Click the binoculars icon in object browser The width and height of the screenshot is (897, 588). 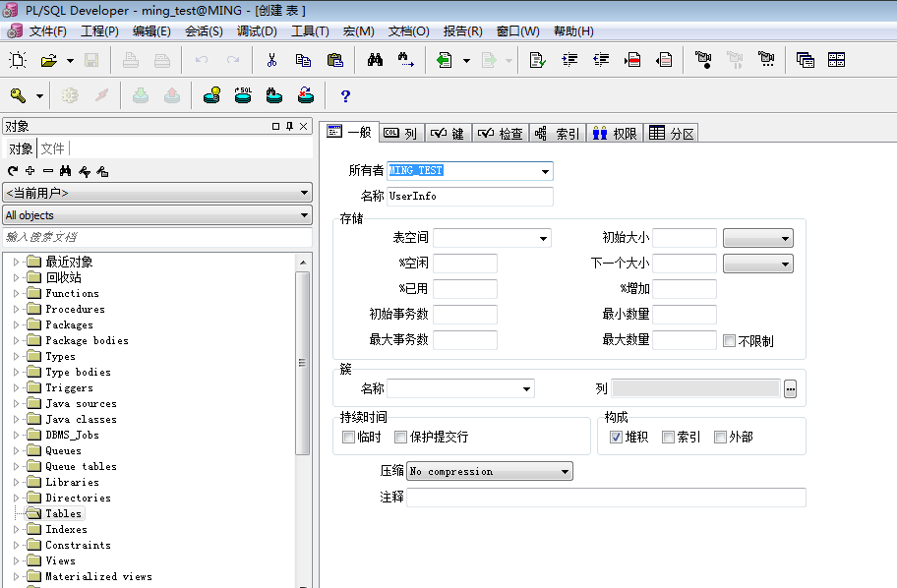point(66,170)
